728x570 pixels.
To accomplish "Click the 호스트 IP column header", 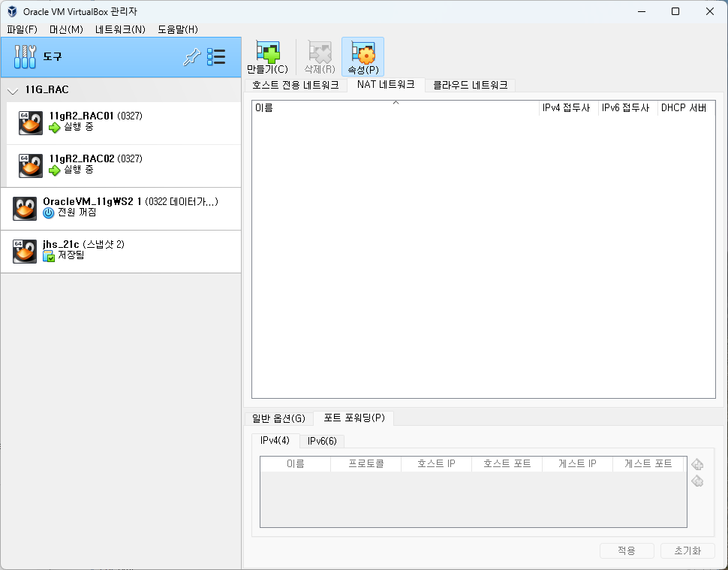I will point(437,463).
